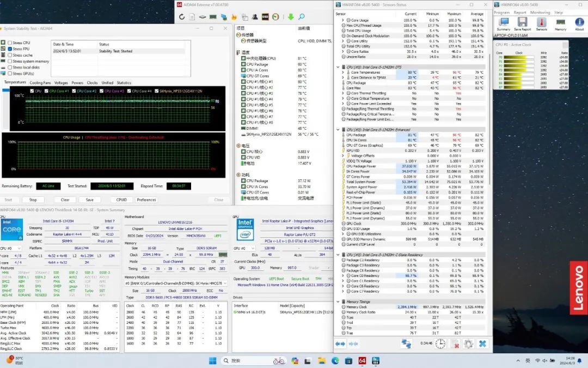Collapse the C-State Residency sensor group
This screenshot has width=588, height=368.
pyautogui.click(x=338, y=255)
